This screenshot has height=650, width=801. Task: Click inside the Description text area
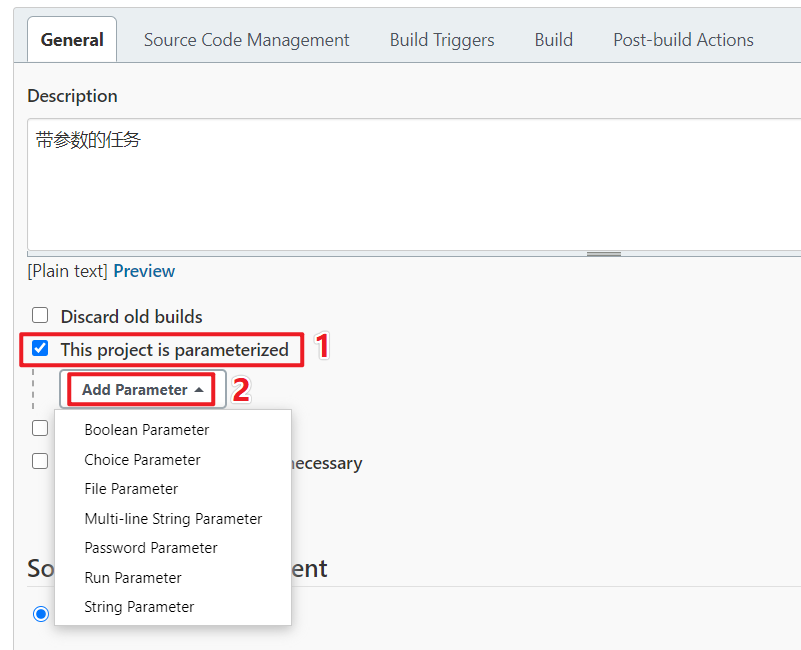(x=414, y=184)
